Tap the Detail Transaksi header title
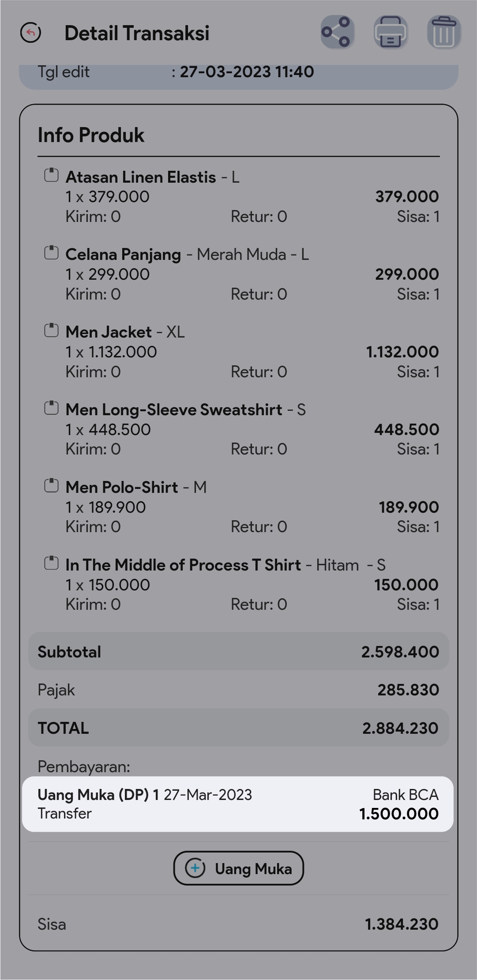The width and height of the screenshot is (477, 980). click(137, 33)
